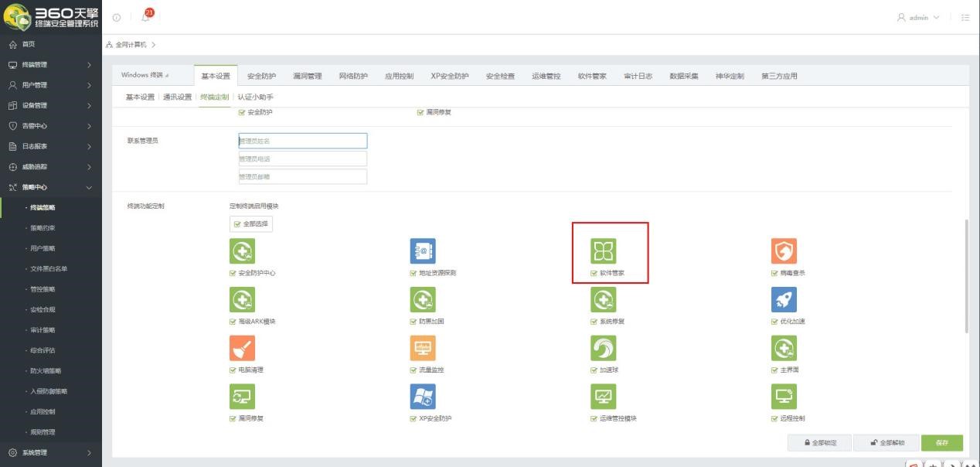980x467 pixels.
Task: Click the 全网计算机 breadcrumb
Action: pyautogui.click(x=130, y=45)
